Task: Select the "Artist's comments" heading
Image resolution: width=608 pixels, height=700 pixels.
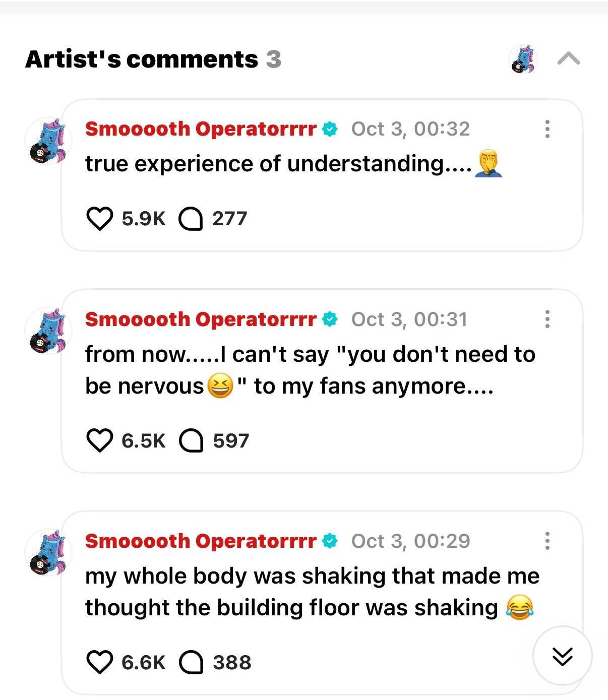Action: [x=141, y=59]
